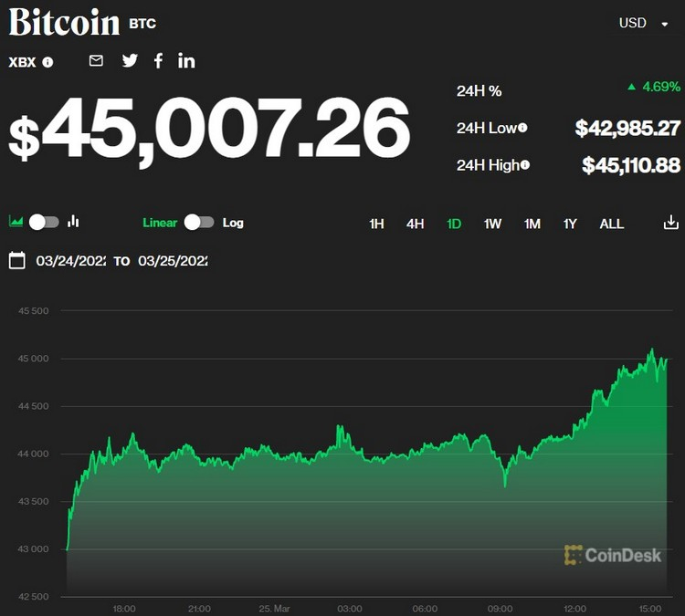The image size is (685, 616).
Task: Share Bitcoin page via email icon
Action: coord(96,61)
